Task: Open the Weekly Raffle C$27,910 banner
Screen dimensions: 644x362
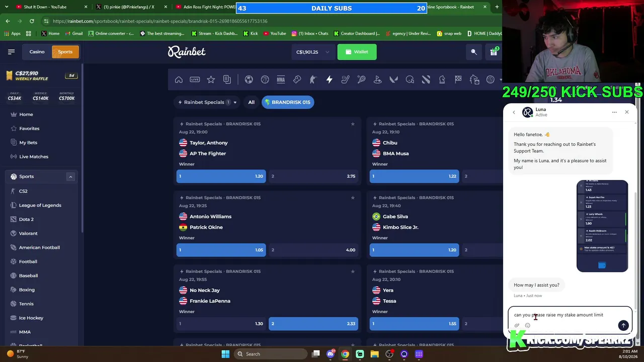Action: click(x=41, y=75)
